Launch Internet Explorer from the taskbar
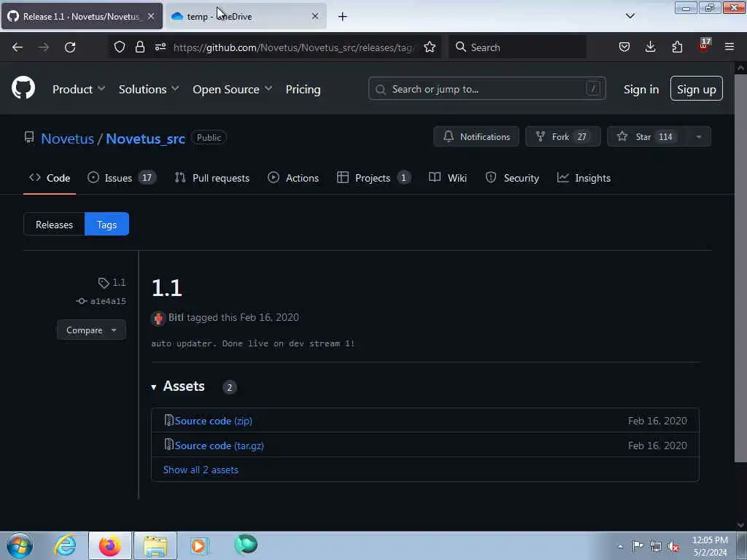The height and width of the screenshot is (560, 747). point(65,545)
